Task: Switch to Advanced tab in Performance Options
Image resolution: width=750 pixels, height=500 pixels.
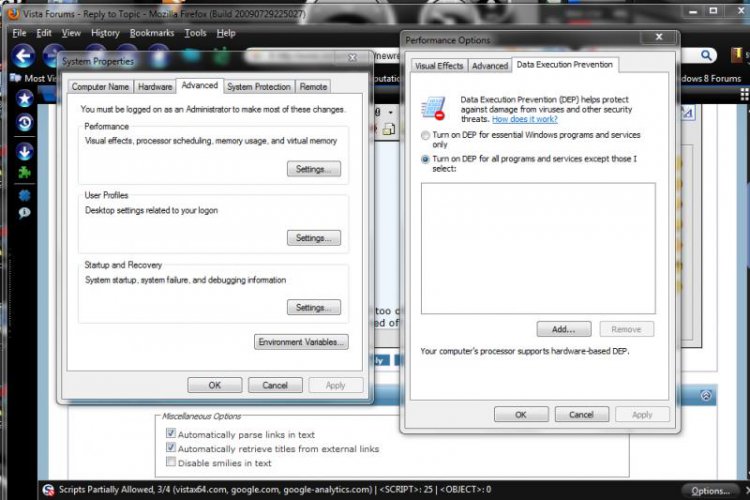Action: pos(490,66)
